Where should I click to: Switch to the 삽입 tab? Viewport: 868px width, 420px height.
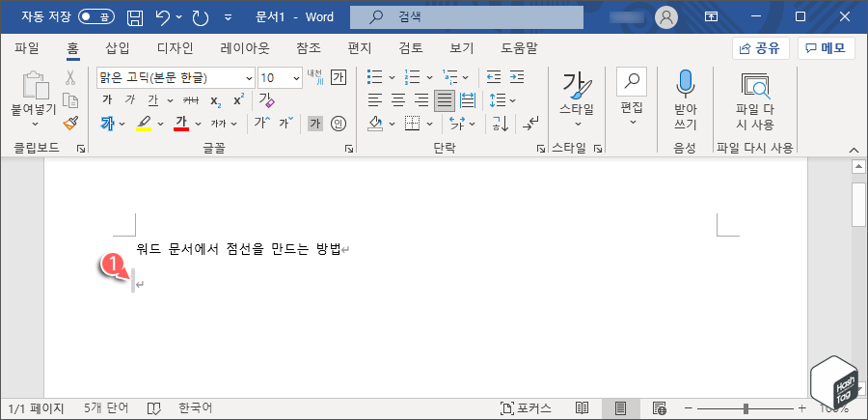[118, 48]
